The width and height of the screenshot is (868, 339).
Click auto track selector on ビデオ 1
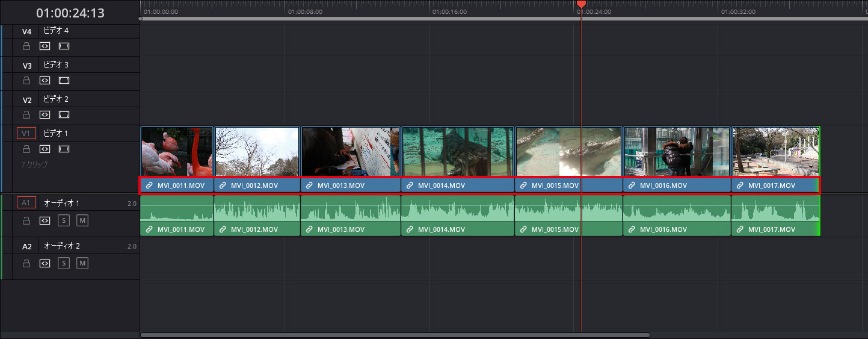[45, 149]
